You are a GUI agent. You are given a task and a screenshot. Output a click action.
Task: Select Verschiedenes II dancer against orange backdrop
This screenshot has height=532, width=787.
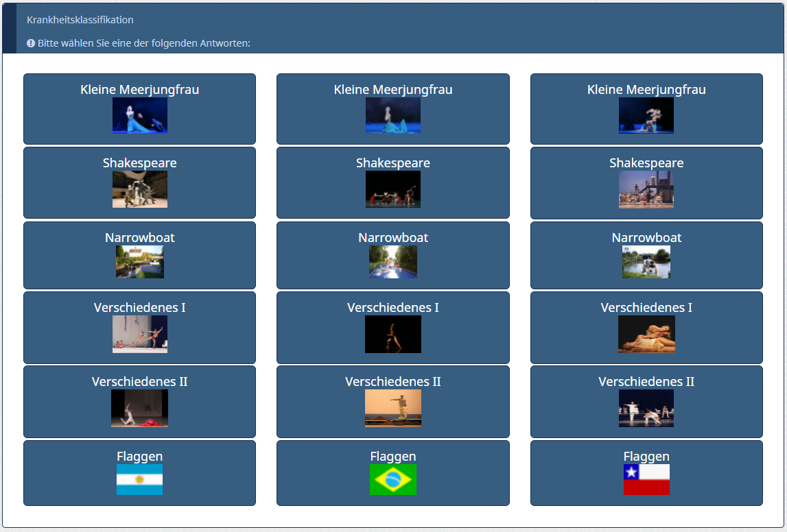tap(392, 408)
